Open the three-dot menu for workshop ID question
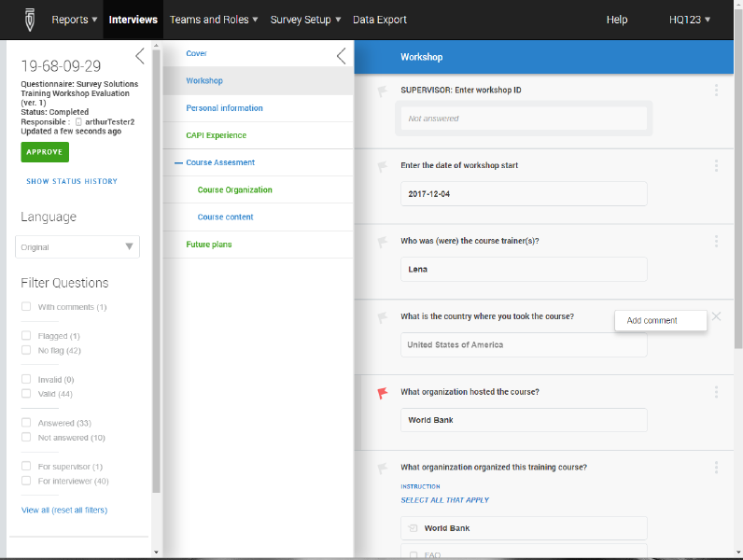The width and height of the screenshot is (743, 560). 716,91
